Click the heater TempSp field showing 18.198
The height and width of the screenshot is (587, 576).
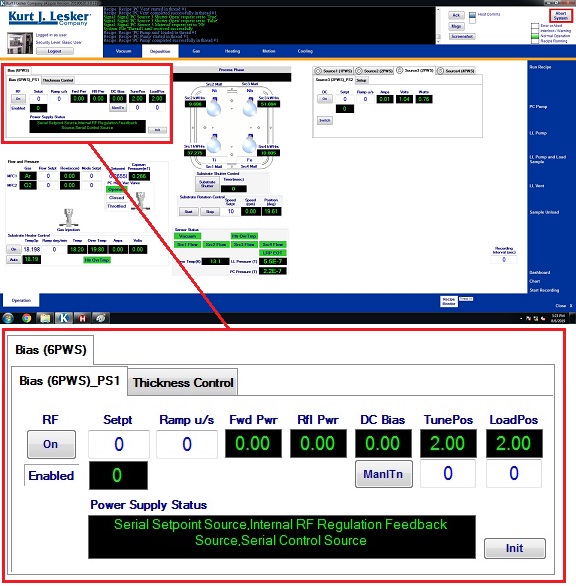(31, 249)
